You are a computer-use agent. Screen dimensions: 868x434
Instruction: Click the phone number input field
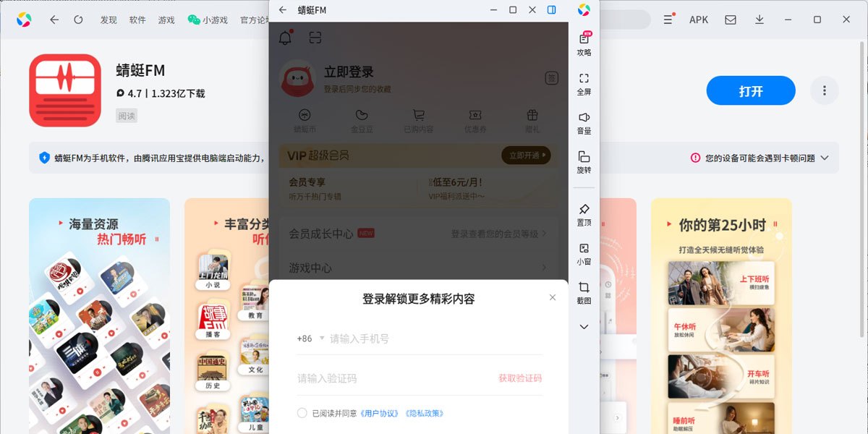[398, 338]
